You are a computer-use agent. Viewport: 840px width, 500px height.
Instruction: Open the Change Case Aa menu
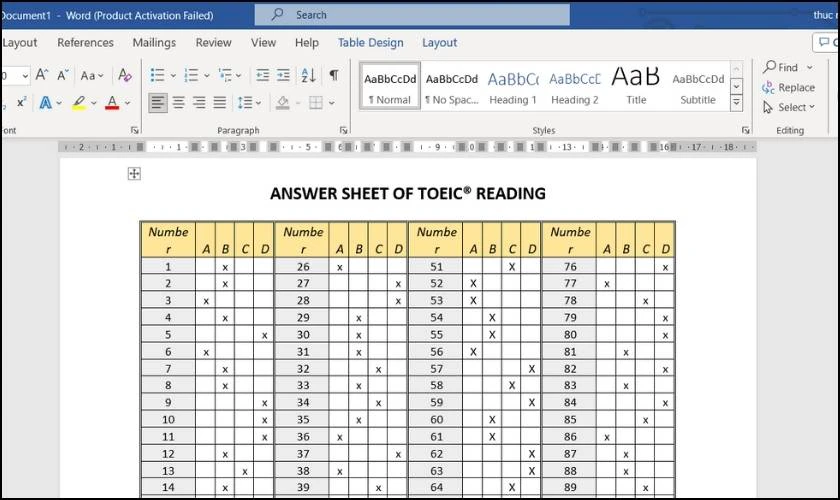click(x=92, y=76)
